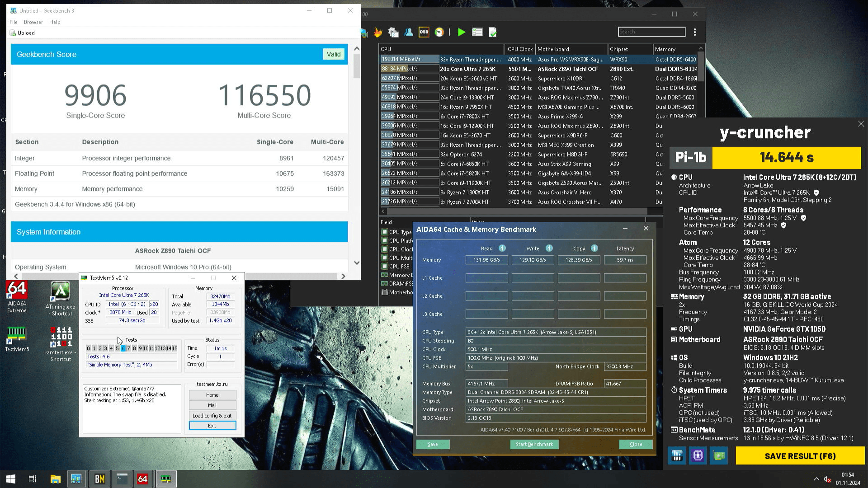
Task: Click the green Start play arrow icon
Action: (461, 32)
